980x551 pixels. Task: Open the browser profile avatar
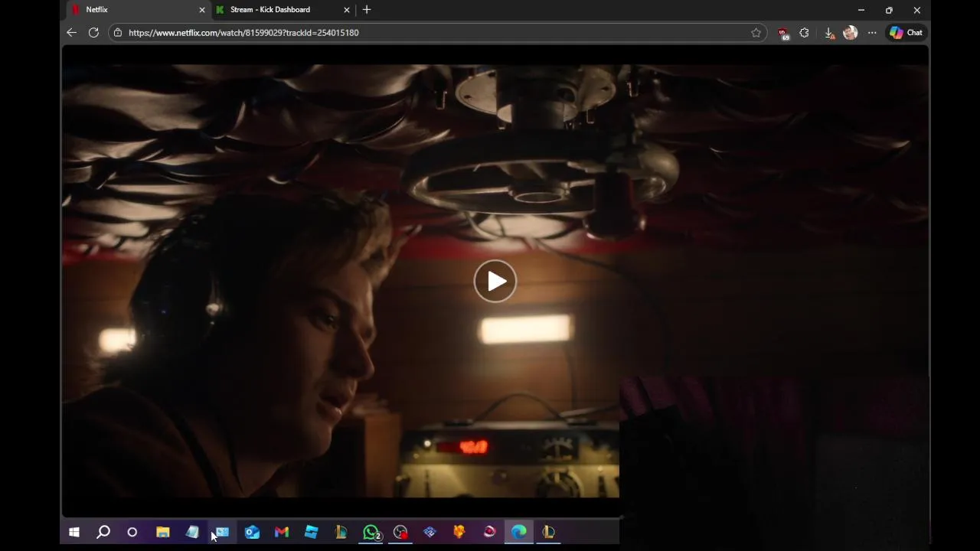850,33
